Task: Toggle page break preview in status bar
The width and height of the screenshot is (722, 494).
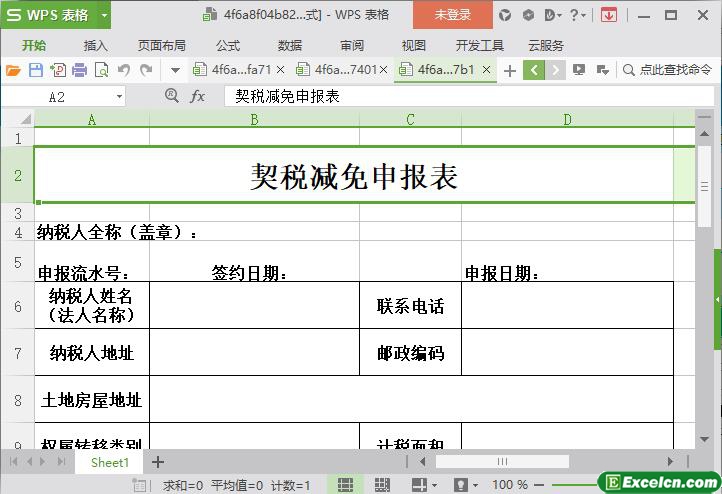Action: [382, 484]
